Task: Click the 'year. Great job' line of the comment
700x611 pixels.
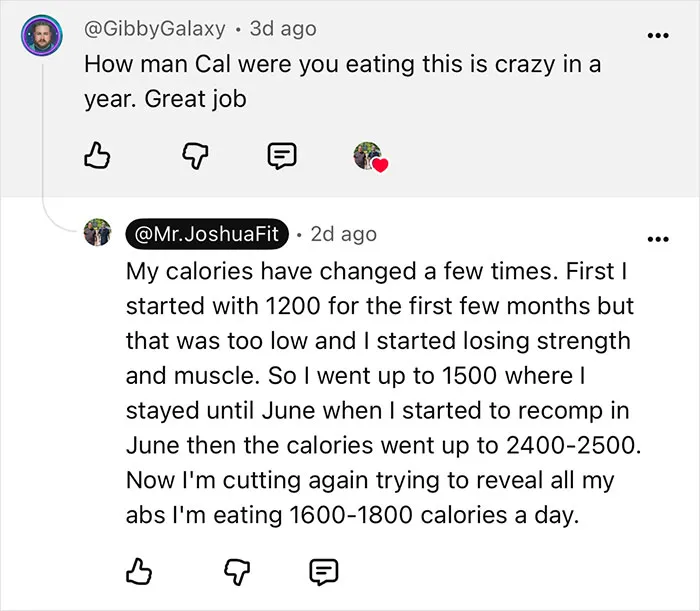Action: coord(165,99)
